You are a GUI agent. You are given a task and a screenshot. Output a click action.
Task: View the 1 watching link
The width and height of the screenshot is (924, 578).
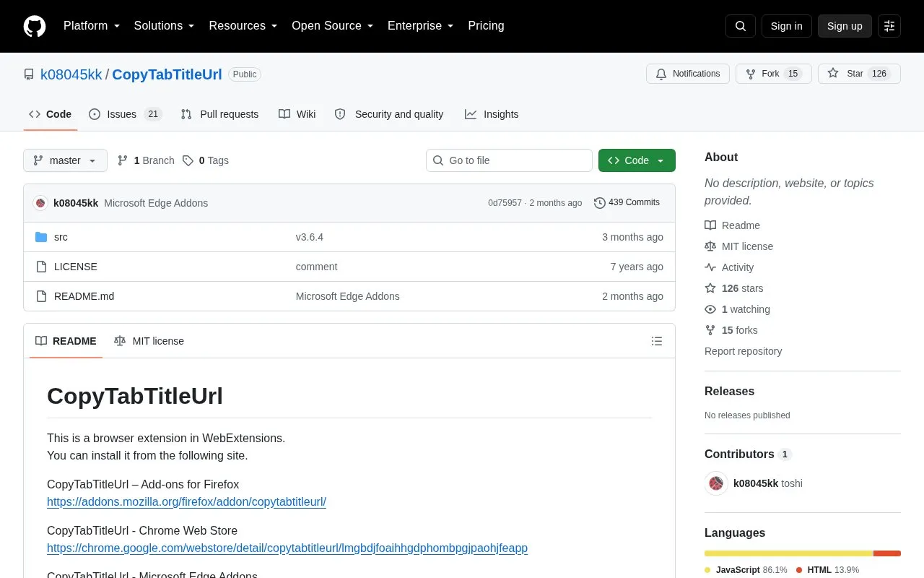click(738, 309)
